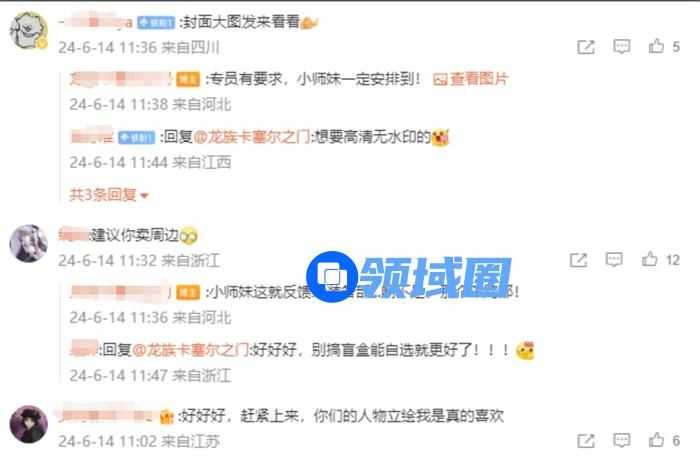The width and height of the screenshot is (700, 456).
Task: Click the dropdown arrow next to 共3条回复
Action: [x=144, y=196]
